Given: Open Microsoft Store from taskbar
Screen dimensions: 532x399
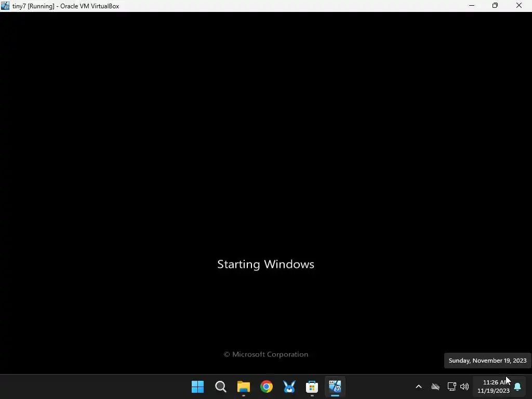Looking at the screenshot, I should (312, 387).
